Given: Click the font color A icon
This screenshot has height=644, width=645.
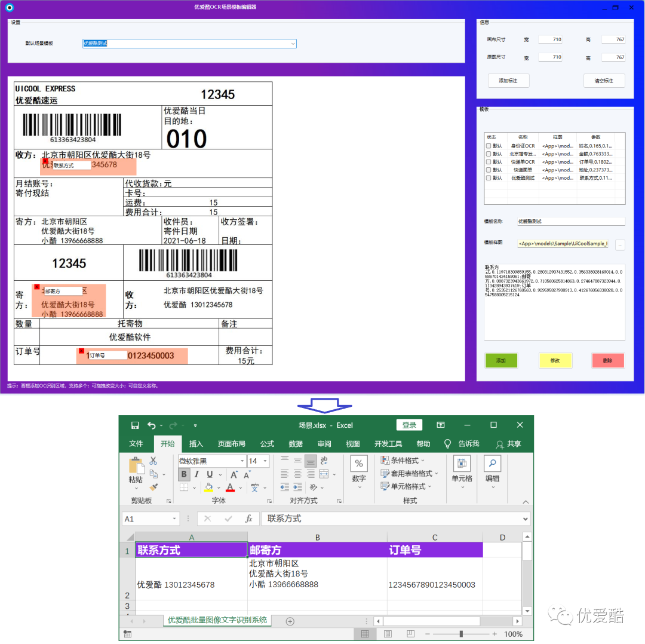Looking at the screenshot, I should tap(231, 487).
